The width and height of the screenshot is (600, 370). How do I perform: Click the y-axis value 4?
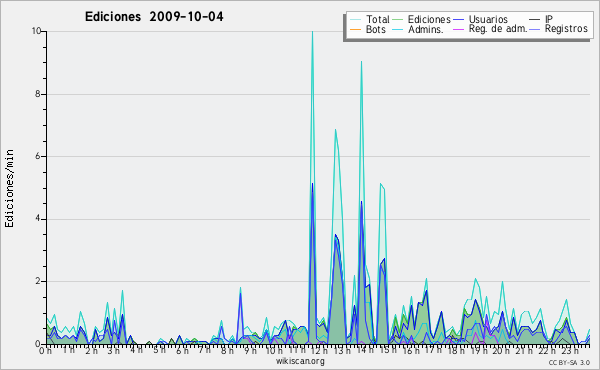click(38, 219)
